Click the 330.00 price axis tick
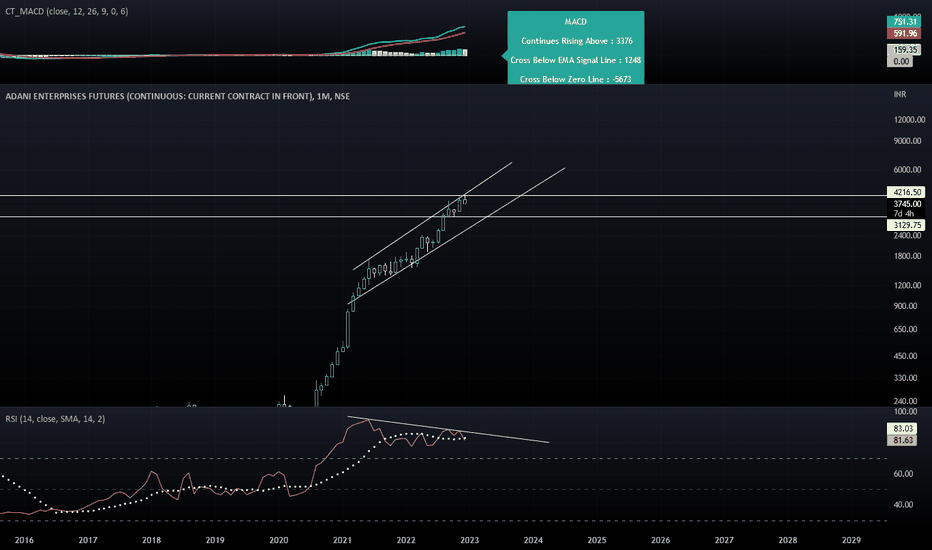This screenshot has width=932, height=550. click(x=905, y=378)
